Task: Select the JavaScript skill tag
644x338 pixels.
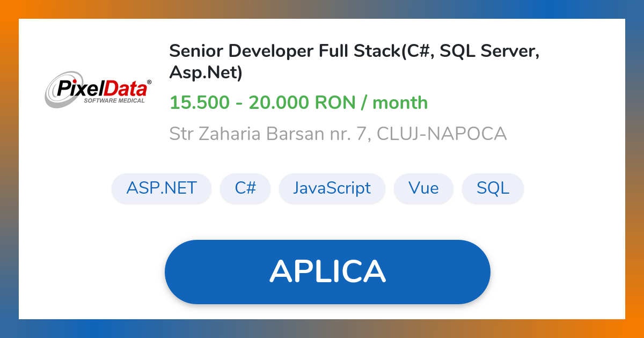Action: pos(332,188)
